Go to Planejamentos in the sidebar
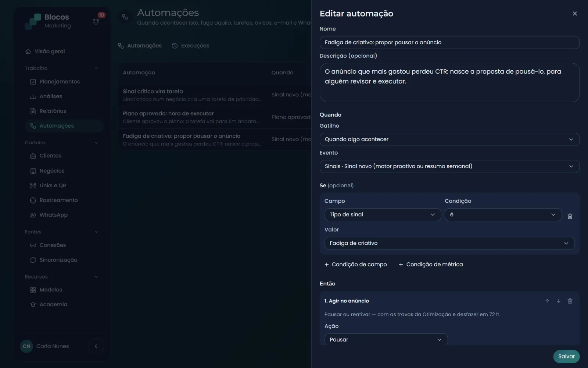This screenshot has width=588, height=368. click(65, 82)
